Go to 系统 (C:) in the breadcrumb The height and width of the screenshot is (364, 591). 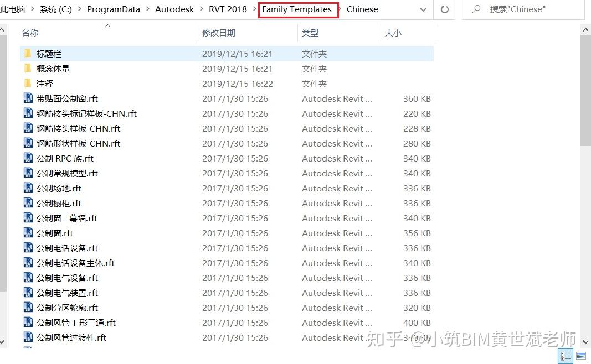pos(56,9)
